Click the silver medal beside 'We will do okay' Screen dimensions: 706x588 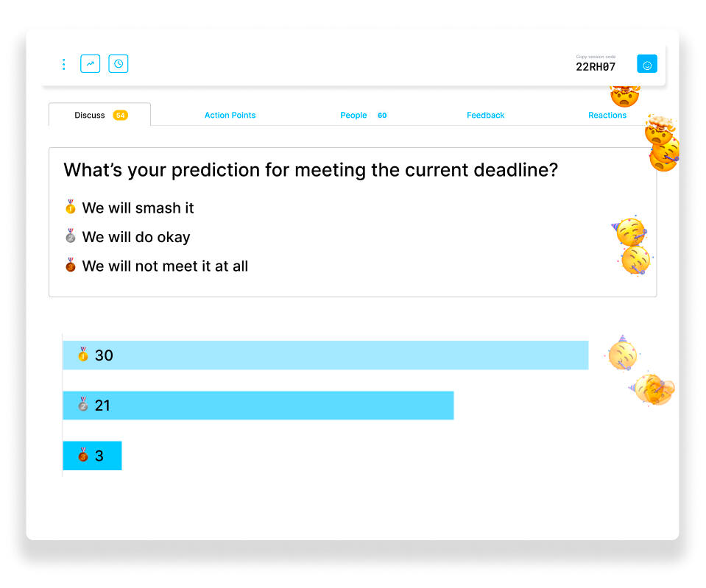point(71,236)
